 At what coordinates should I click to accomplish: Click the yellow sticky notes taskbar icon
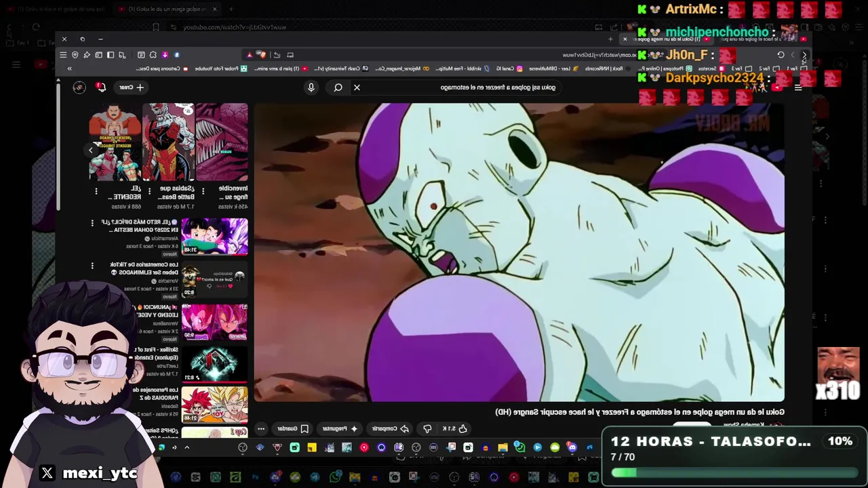[x=312, y=447]
